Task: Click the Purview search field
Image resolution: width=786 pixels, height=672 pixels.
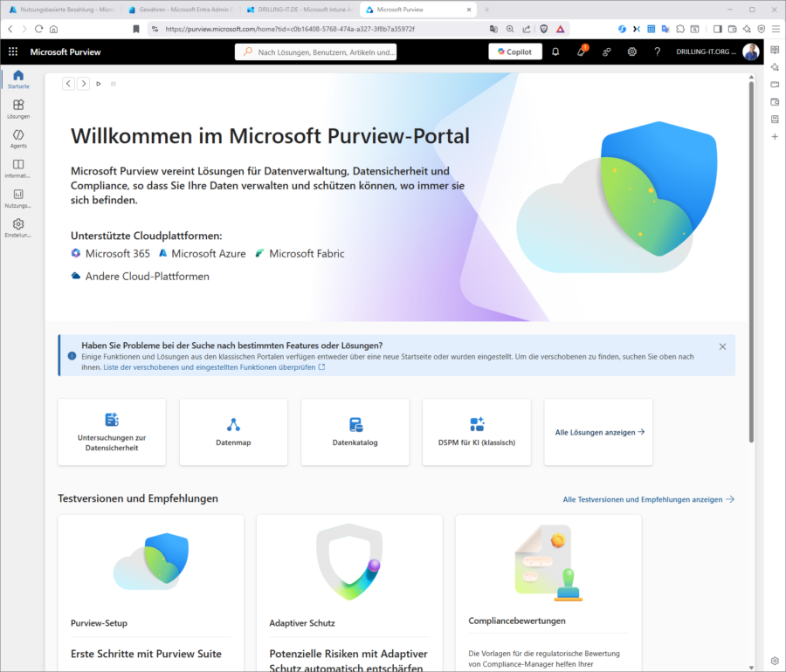Action: tap(316, 51)
